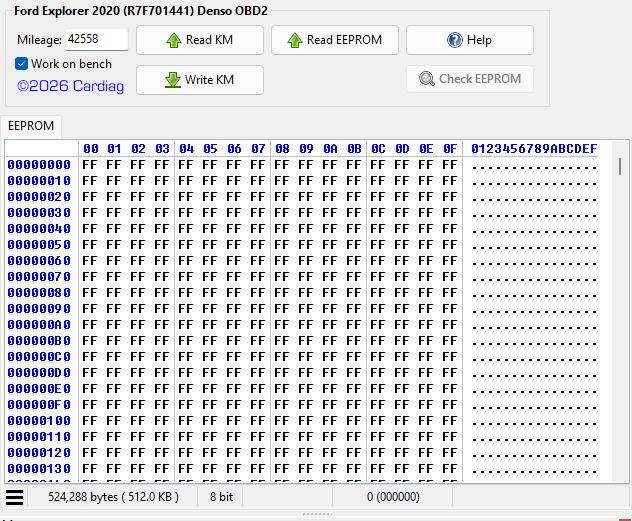The height and width of the screenshot is (521, 632).
Task: Switch to the EEPROM tab
Action: click(x=30, y=127)
